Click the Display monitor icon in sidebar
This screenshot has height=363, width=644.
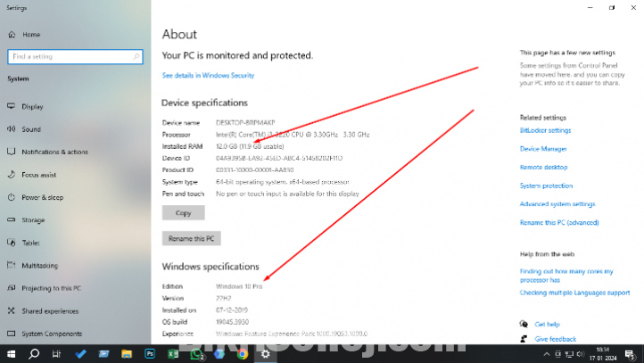pos(11,106)
